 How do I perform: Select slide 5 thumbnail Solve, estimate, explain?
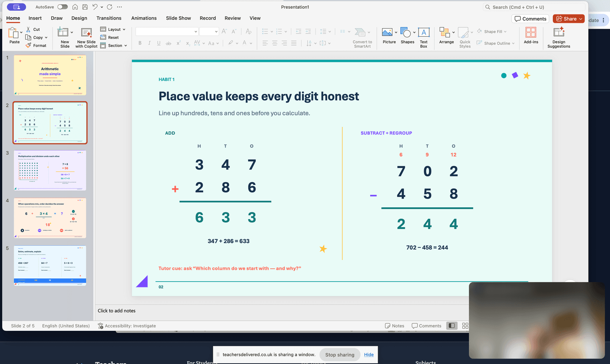50,266
